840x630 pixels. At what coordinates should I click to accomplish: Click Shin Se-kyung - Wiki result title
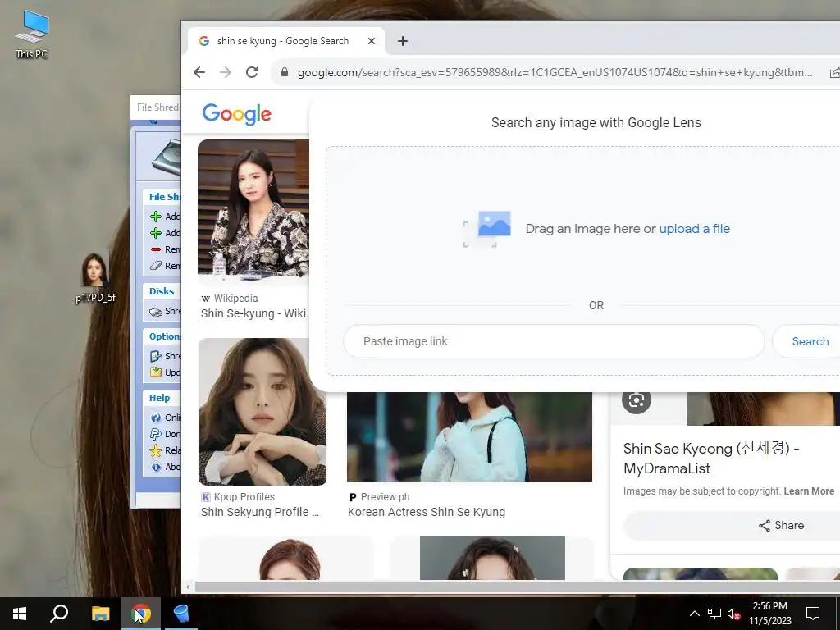click(x=254, y=313)
